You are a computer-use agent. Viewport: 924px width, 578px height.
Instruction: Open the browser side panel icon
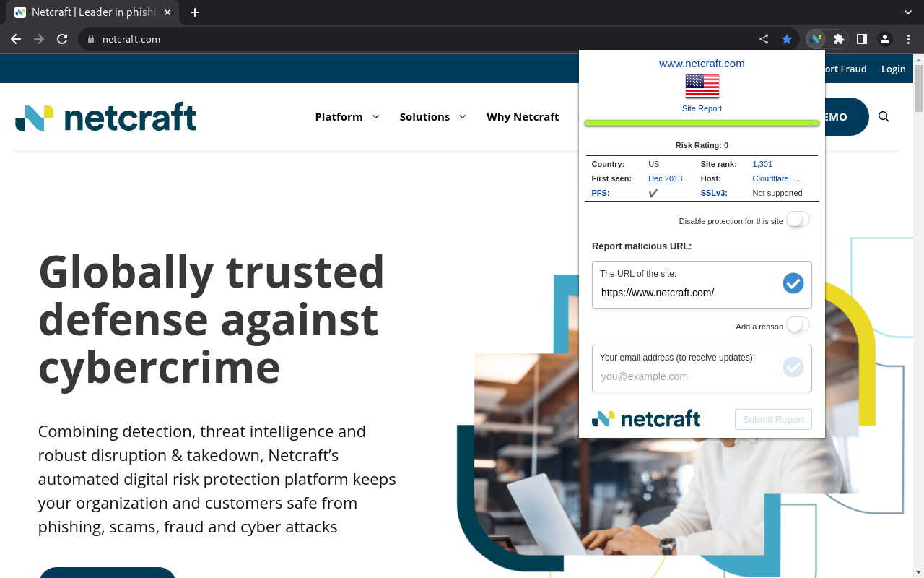point(862,39)
